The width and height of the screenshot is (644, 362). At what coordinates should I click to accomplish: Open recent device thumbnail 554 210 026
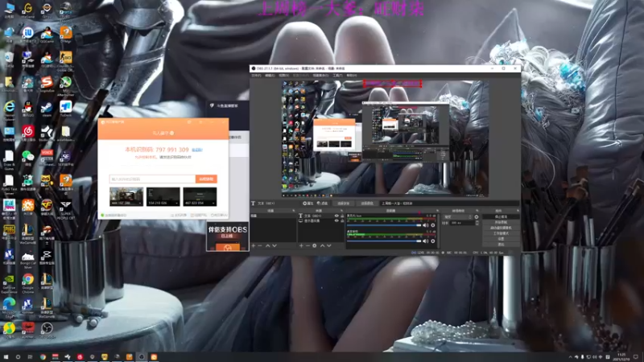click(x=163, y=196)
